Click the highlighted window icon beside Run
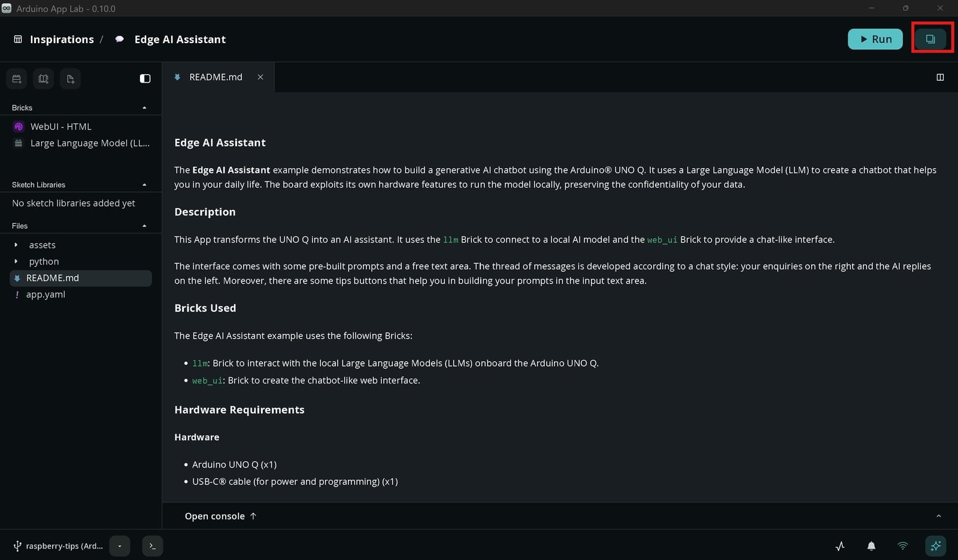This screenshot has height=560, width=958. click(930, 39)
